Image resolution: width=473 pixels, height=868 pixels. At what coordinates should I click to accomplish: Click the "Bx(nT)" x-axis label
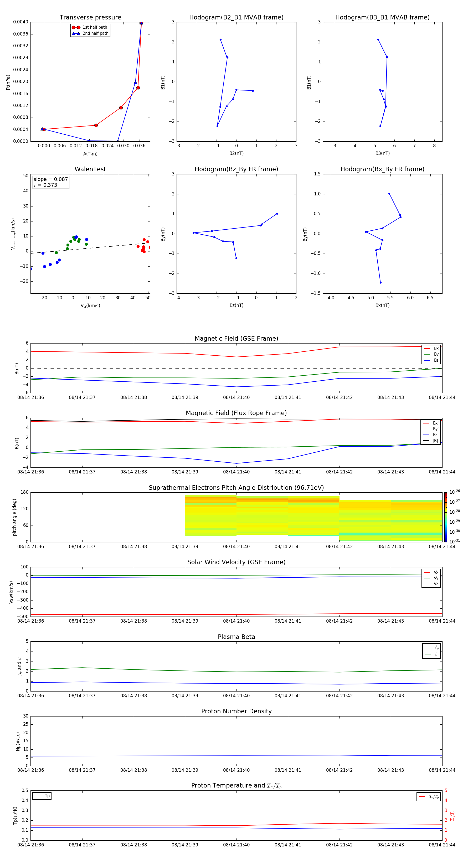(x=382, y=305)
